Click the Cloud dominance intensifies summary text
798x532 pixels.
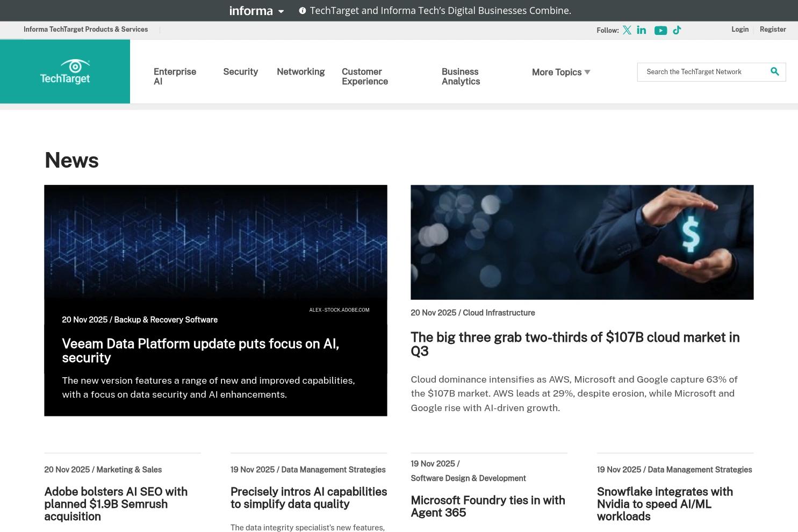574,393
